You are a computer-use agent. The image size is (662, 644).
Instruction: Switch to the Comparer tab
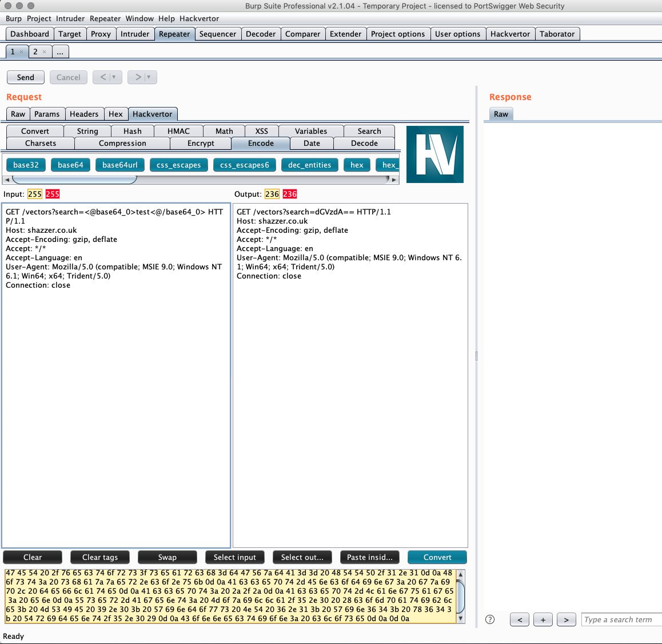[x=303, y=34]
